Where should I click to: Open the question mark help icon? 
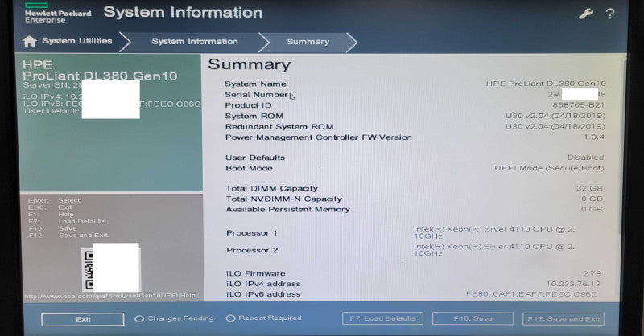(610, 14)
